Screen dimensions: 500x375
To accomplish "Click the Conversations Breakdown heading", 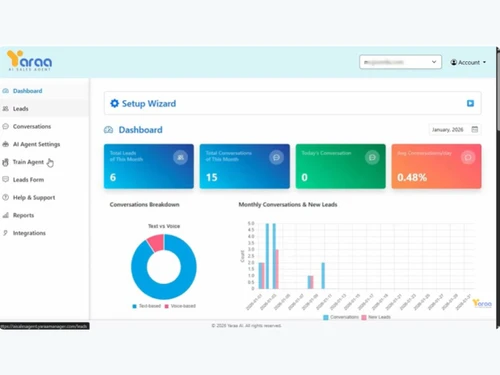I will [144, 204].
